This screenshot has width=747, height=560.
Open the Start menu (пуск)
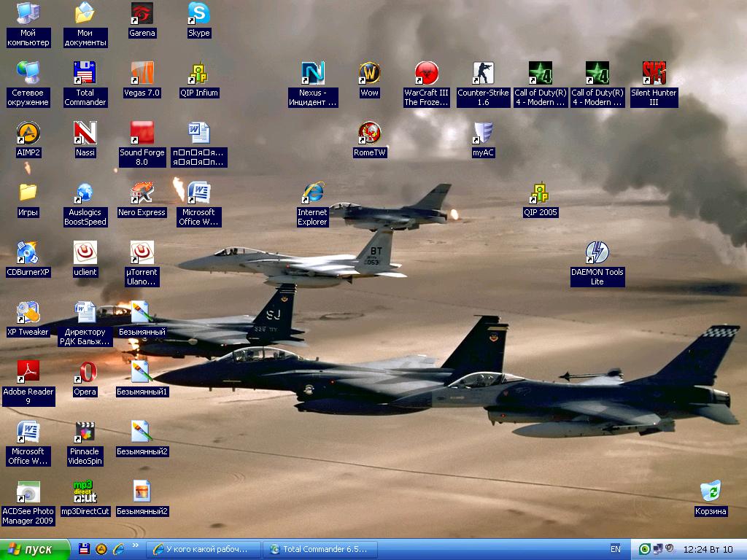coord(35,549)
